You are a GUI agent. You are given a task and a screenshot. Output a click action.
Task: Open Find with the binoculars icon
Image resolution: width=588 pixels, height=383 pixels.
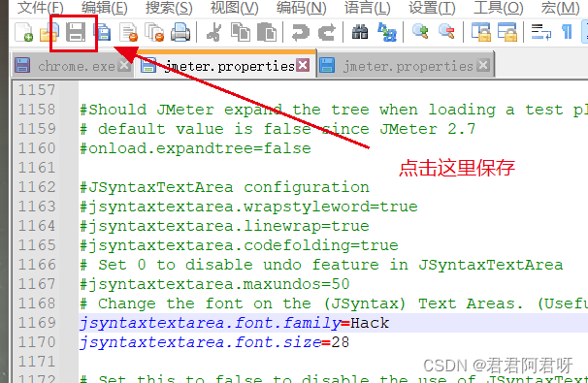point(360,32)
